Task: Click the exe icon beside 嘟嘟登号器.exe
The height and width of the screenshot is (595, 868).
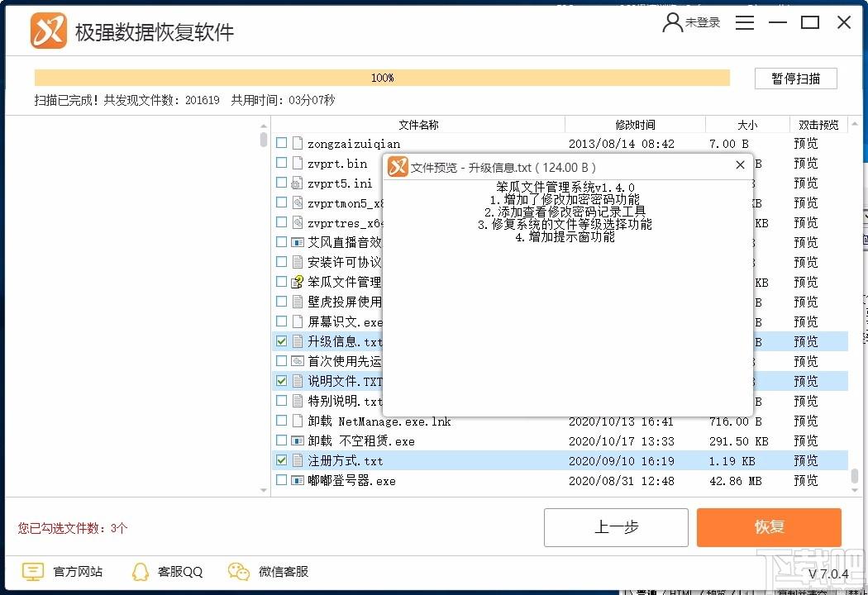Action: [298, 481]
